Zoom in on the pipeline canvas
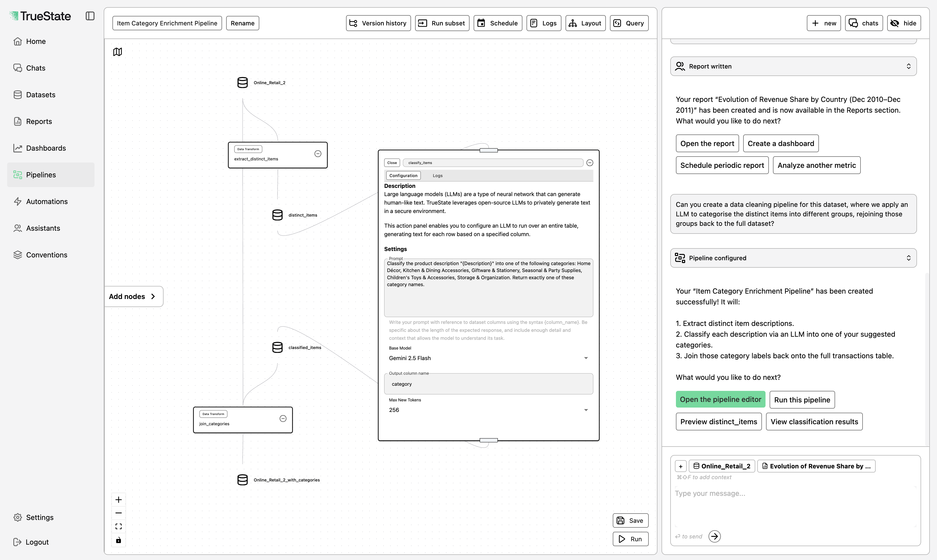 [x=119, y=500]
